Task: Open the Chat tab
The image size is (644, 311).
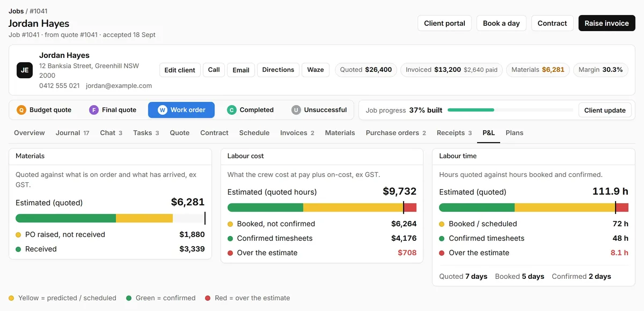Action: 111,133
